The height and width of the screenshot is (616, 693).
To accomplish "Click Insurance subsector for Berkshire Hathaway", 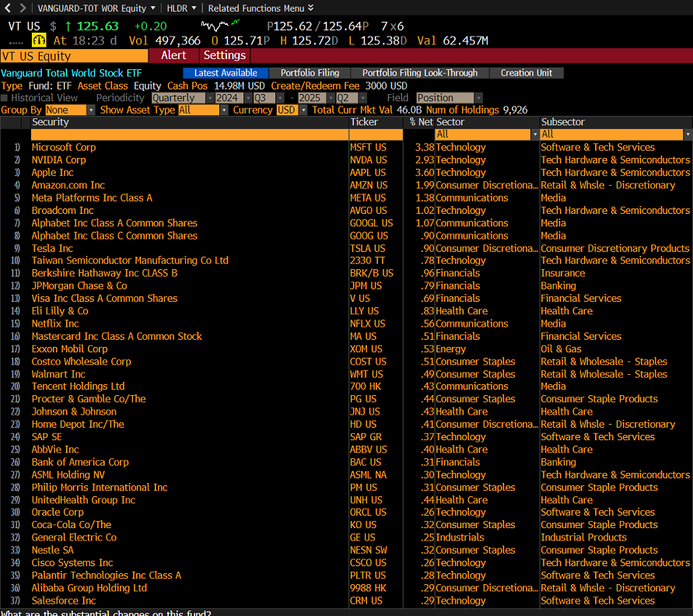I will 562,273.
